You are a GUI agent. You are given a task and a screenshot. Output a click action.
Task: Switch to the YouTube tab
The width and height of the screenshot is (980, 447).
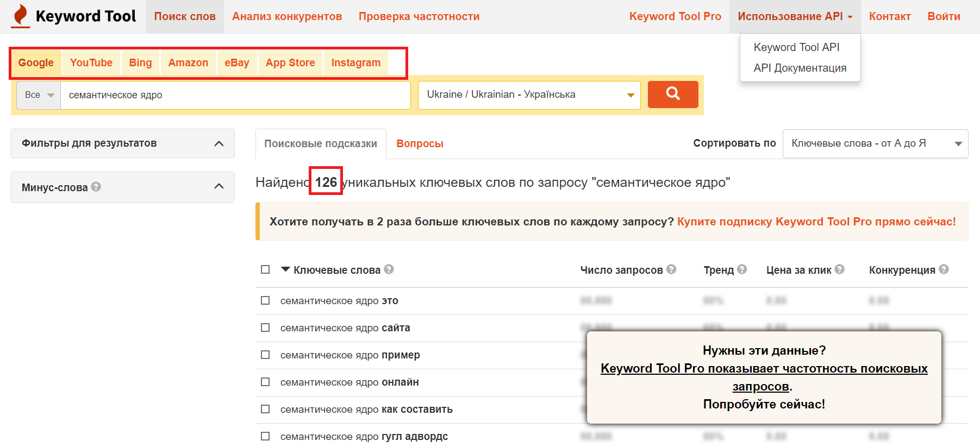click(x=91, y=62)
